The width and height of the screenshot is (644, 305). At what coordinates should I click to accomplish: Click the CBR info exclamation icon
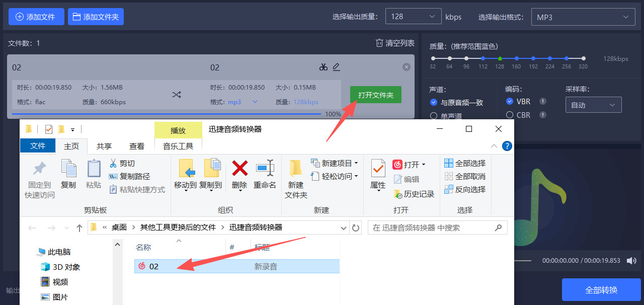point(543,115)
